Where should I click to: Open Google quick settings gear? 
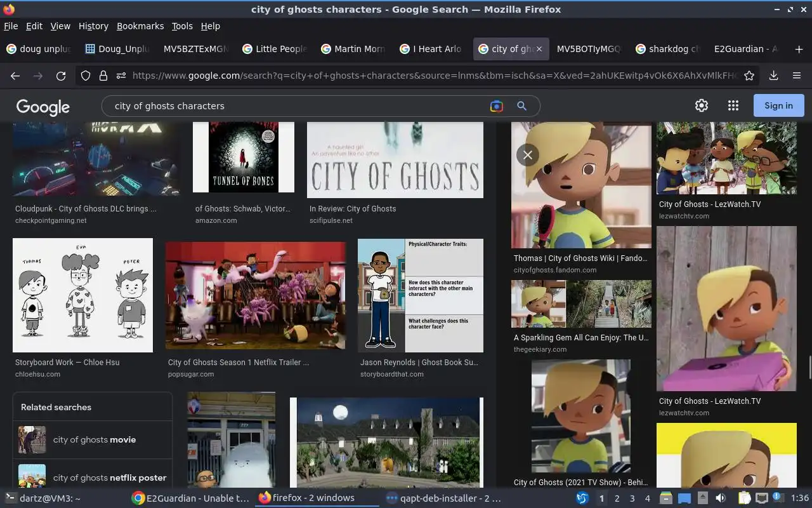[x=702, y=105]
